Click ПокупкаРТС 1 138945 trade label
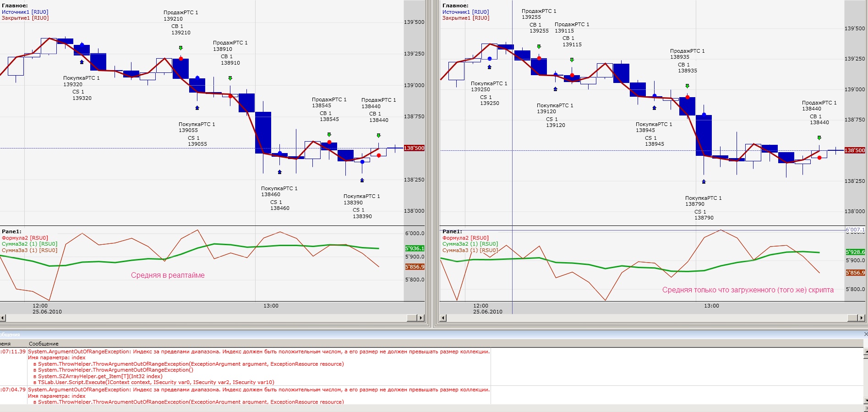Screen dimensions: 868x412 point(654,127)
